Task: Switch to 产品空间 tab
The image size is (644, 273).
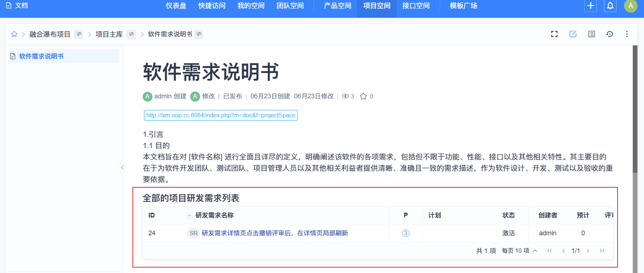Action: 338,6
